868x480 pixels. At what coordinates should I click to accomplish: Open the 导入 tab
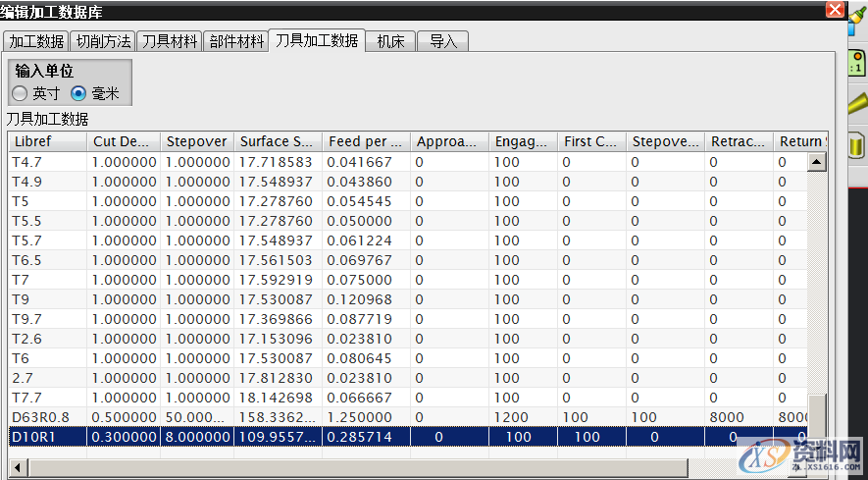(442, 41)
